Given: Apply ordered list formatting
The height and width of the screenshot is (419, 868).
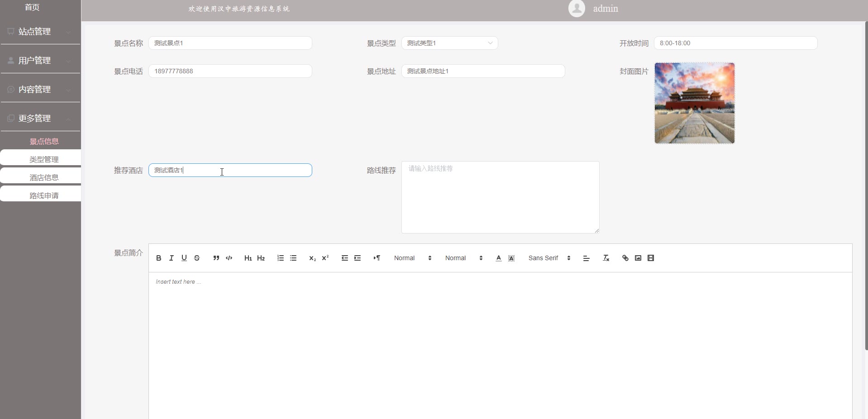Looking at the screenshot, I should 281,258.
